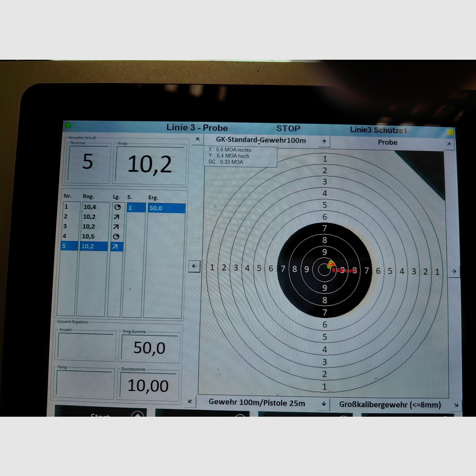Click the left arrow button beside target
The image size is (476, 476).
click(x=194, y=266)
